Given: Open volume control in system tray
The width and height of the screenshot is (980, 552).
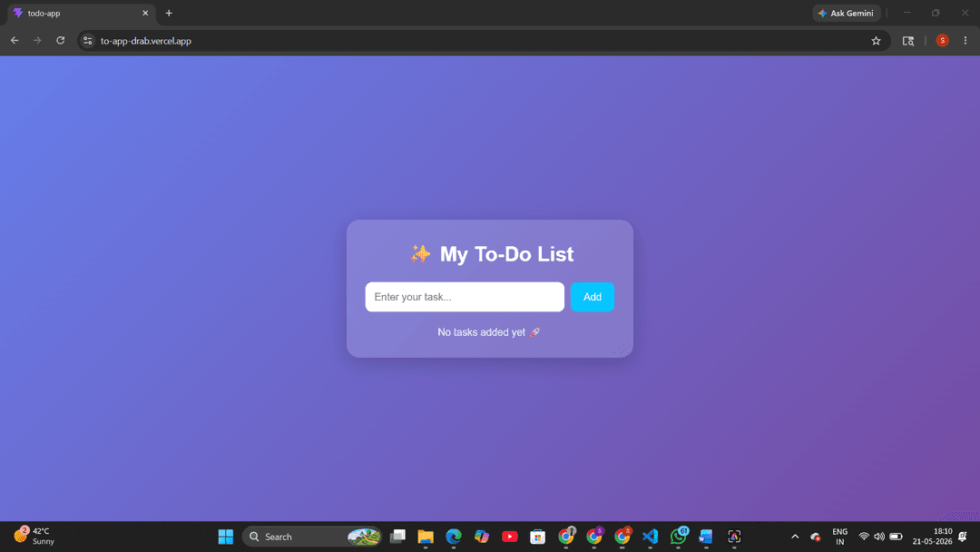Looking at the screenshot, I should click(879, 537).
